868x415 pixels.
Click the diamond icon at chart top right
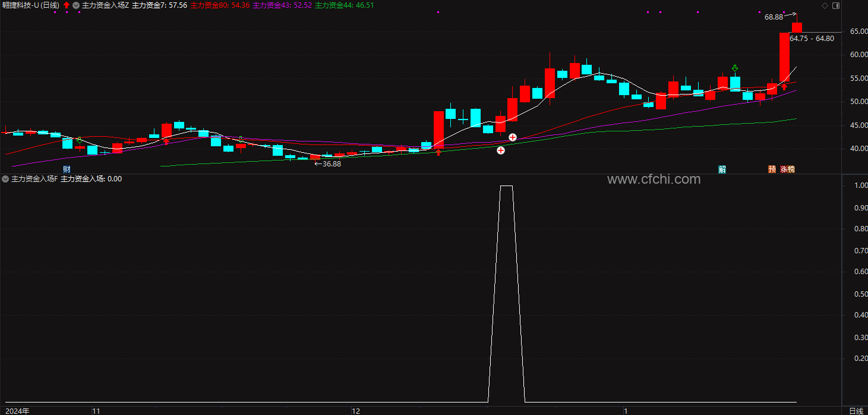823,5
